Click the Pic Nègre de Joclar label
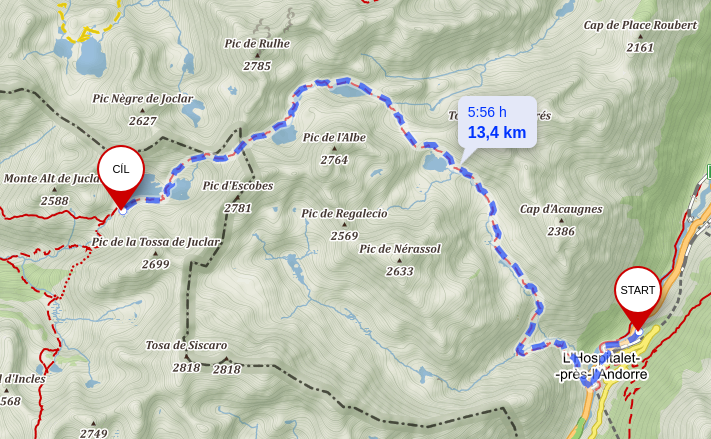The width and height of the screenshot is (711, 439). [143, 99]
